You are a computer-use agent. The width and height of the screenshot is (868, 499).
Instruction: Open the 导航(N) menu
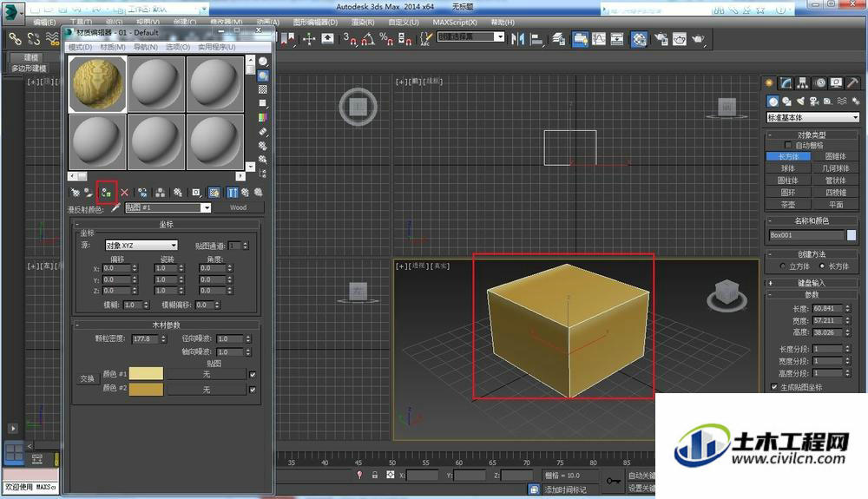tap(146, 47)
